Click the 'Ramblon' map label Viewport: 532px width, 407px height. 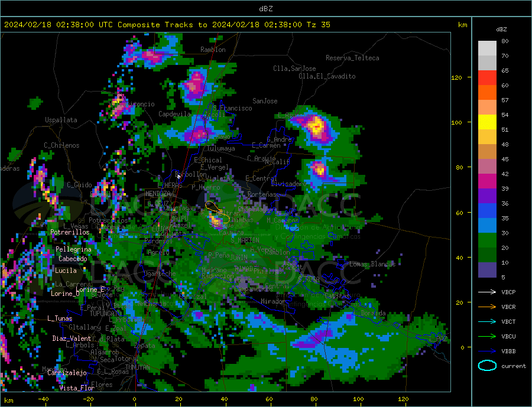coord(213,50)
